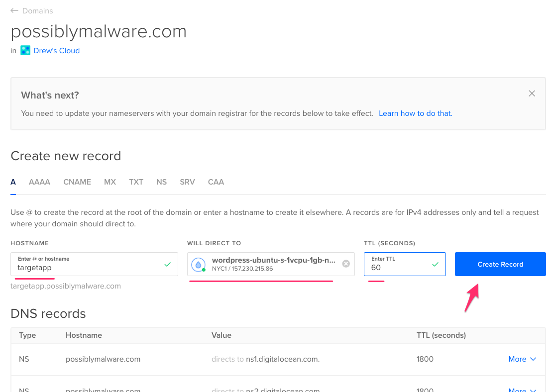Clear selected wordpress droplet with x icon
Image resolution: width=552 pixels, height=392 pixels.
[x=346, y=264]
